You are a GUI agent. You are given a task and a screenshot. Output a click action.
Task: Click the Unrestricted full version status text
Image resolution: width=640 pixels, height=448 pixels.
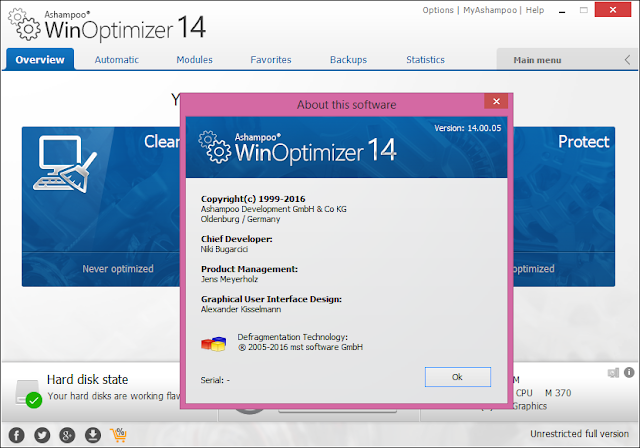580,434
